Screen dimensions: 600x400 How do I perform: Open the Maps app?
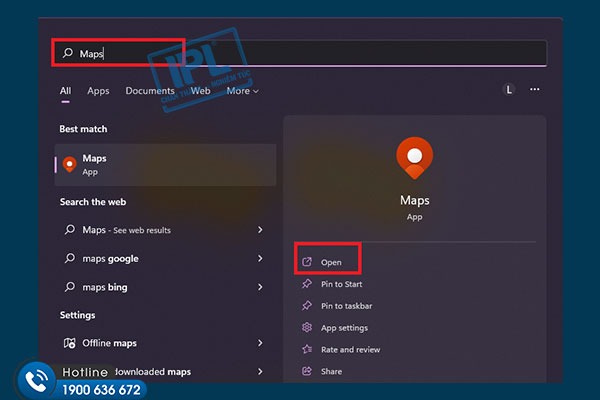pyautogui.click(x=331, y=262)
